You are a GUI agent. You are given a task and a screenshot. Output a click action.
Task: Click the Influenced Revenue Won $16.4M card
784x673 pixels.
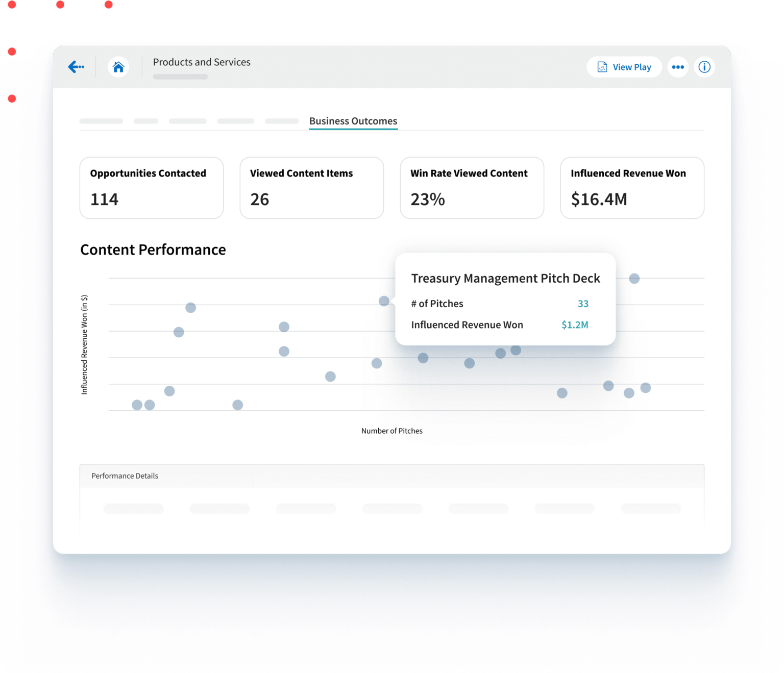[x=632, y=188]
